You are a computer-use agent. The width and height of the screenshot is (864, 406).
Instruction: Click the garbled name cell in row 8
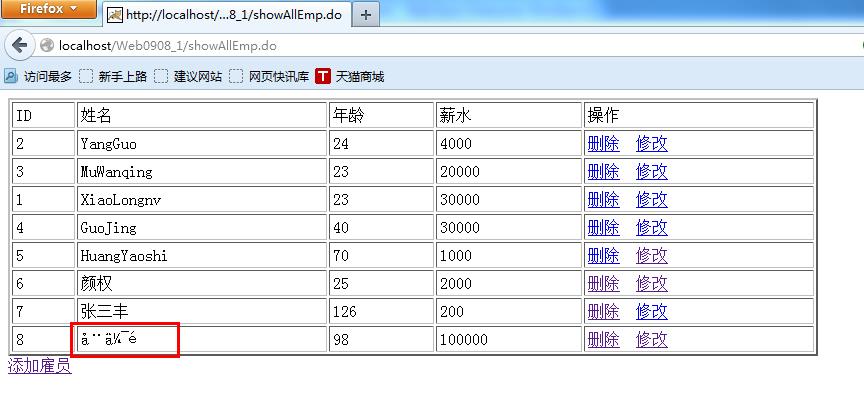coord(202,339)
